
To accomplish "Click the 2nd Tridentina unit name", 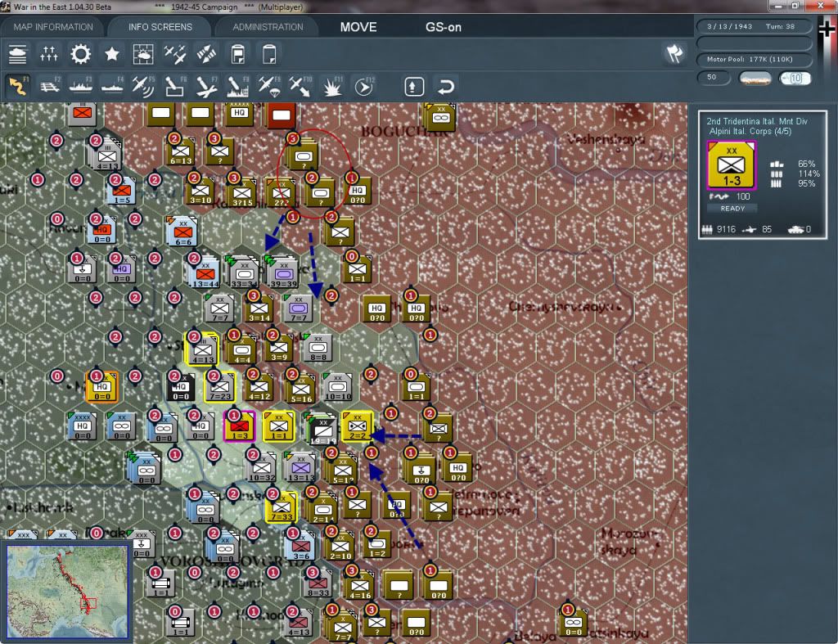I will coord(757,121).
